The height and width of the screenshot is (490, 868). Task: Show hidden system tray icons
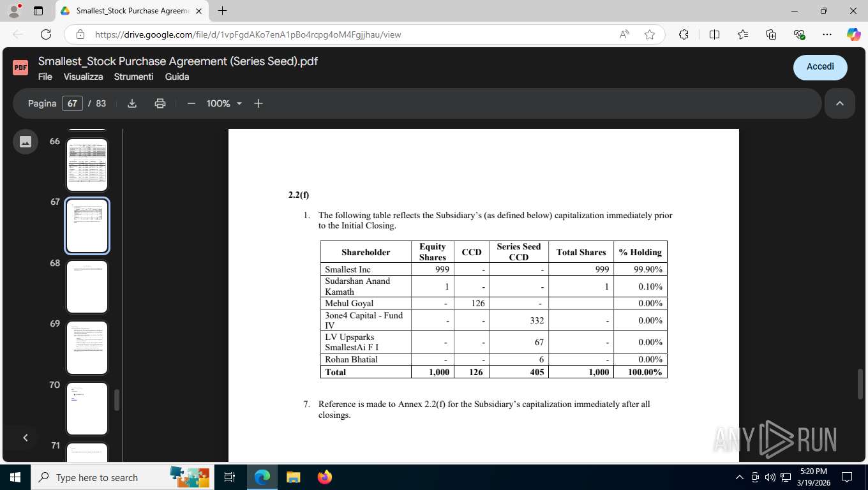click(740, 477)
